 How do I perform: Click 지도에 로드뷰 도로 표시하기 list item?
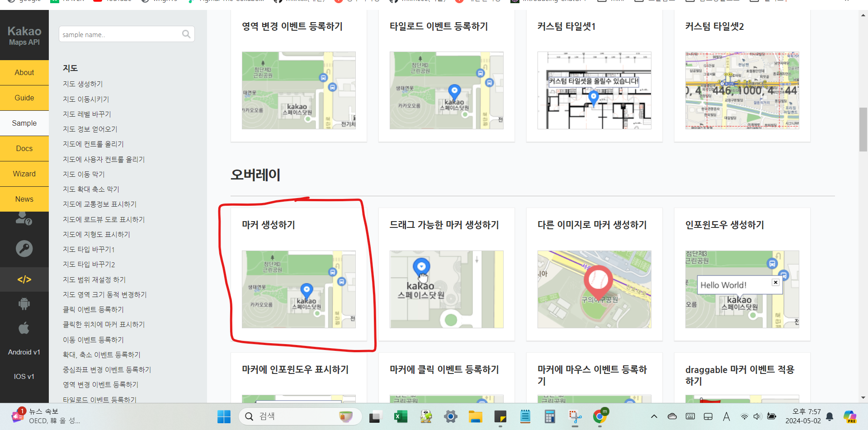pyautogui.click(x=104, y=219)
